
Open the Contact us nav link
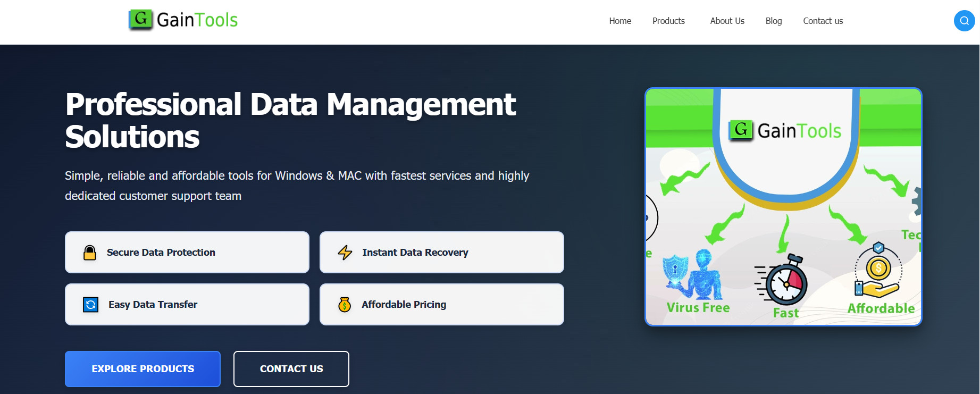823,21
